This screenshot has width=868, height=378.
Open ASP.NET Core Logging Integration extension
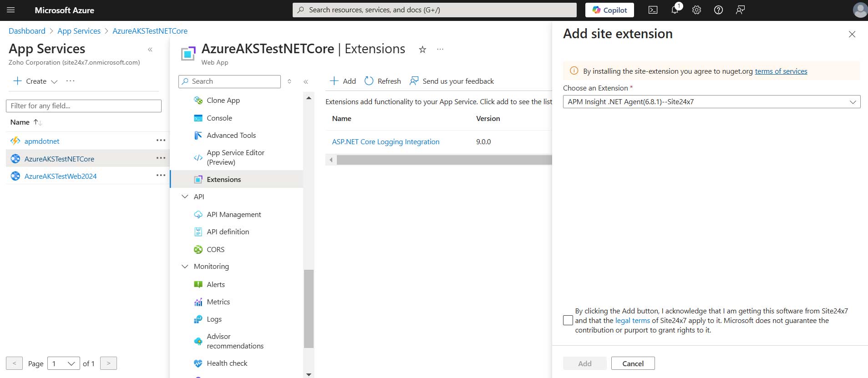coord(386,142)
